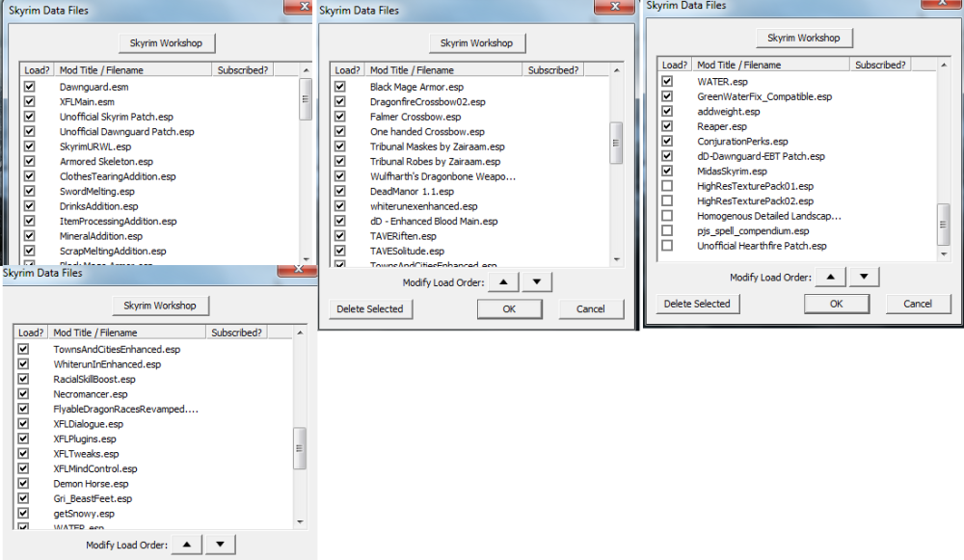
Task: Select RacialSkillBoost.esp row
Action: 94,379
